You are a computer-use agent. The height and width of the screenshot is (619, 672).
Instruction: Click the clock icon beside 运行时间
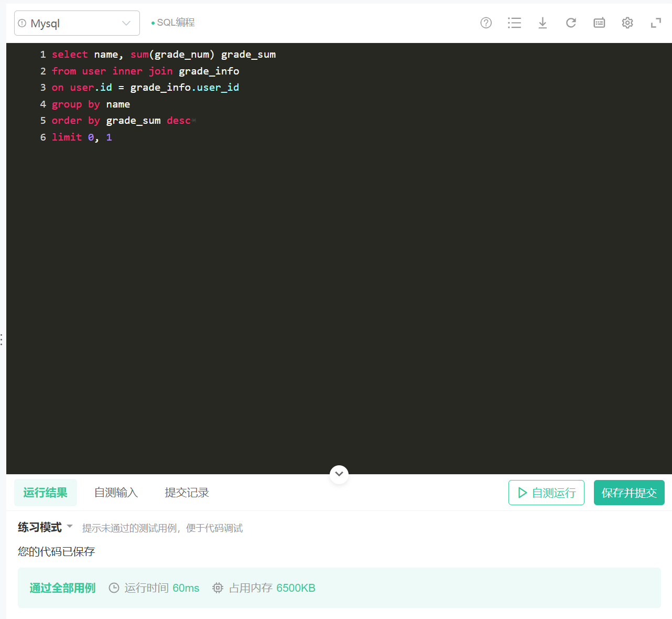114,588
